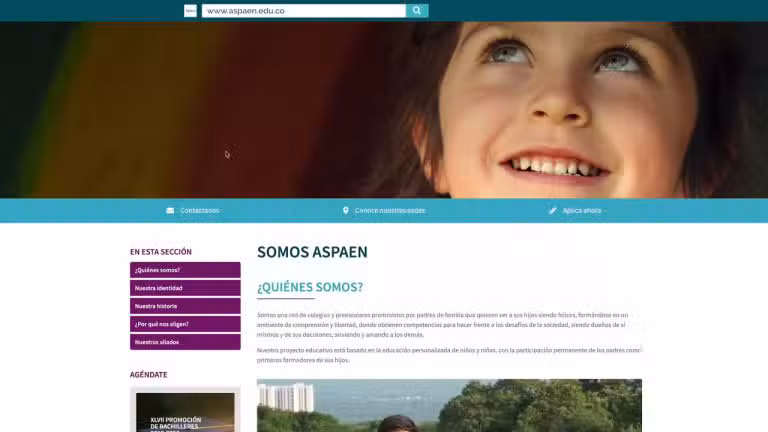Click the pencil icon beside Aplica ahora
Screen dimensions: 768x432
point(553,211)
